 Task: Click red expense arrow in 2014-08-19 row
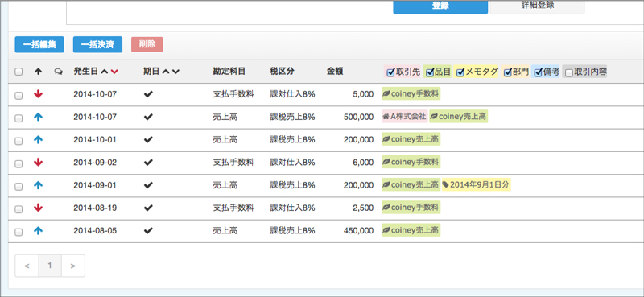pos(38,208)
